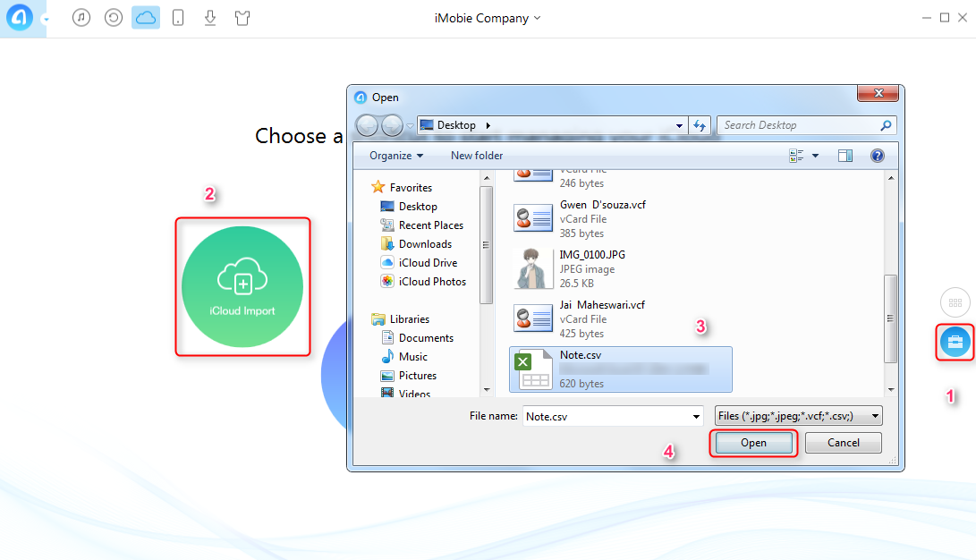976x560 pixels.
Task: Click the Back arrow in Open dialog
Action: [368, 126]
